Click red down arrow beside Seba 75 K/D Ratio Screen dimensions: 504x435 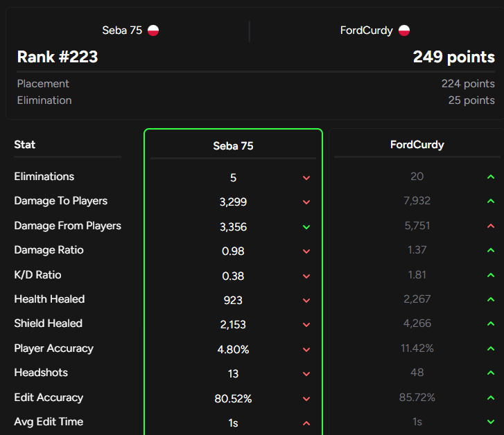[x=306, y=276]
